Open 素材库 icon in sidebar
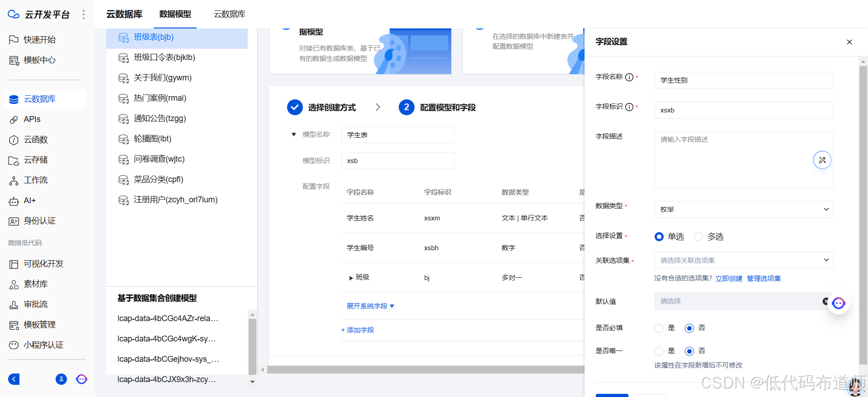 tap(14, 284)
